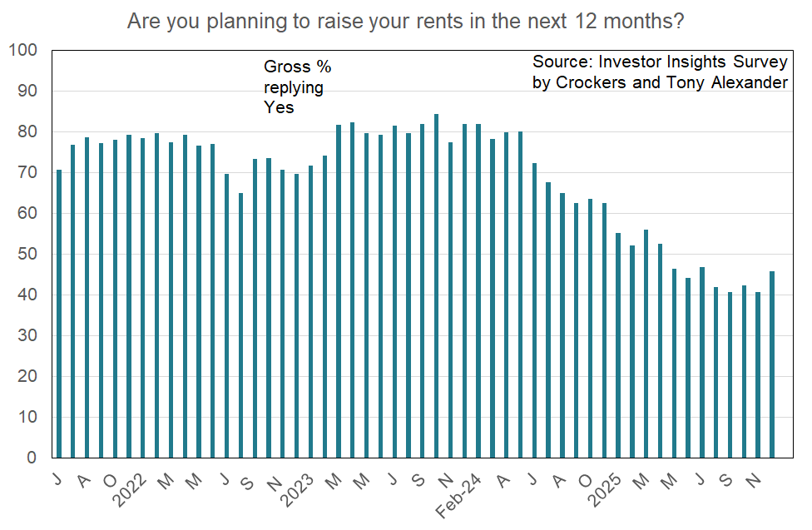The image size is (812, 530).
Task: Click the rightmost bar in the chart
Action: 773,364
